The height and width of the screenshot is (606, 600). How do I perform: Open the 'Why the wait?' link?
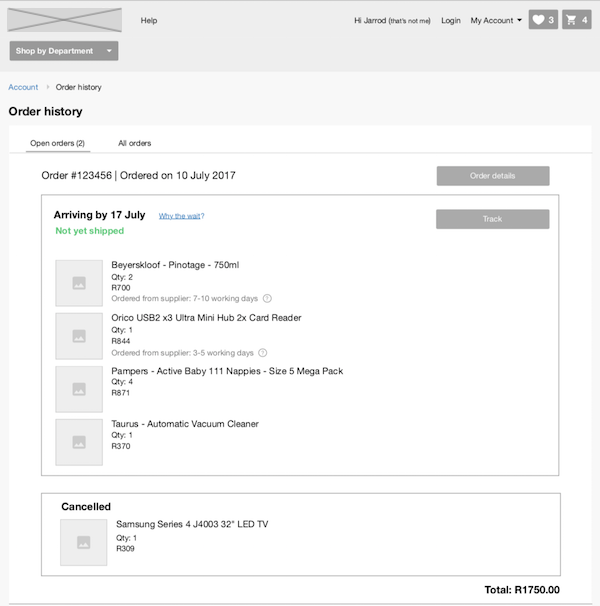tap(181, 216)
